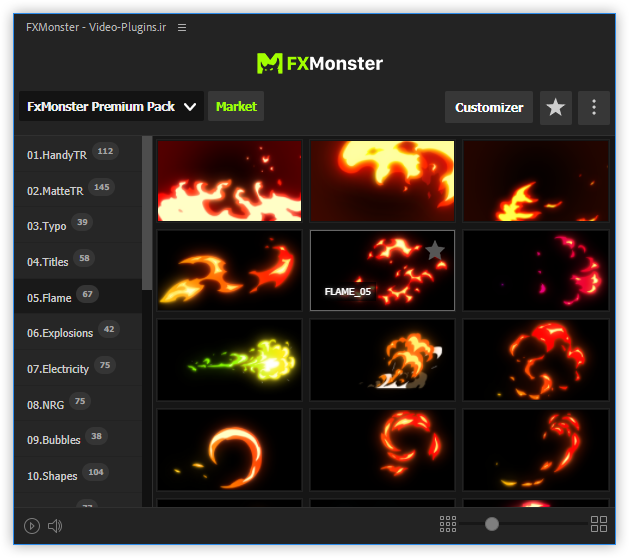Viewport: 629px width, 558px height.
Task: Click the thumbnail size slider handle
Action: click(x=491, y=524)
